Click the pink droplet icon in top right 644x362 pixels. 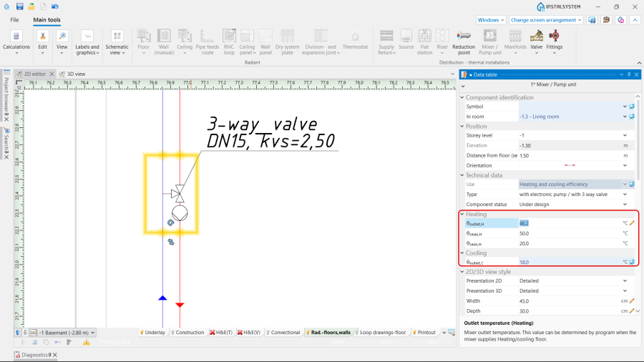coord(620,20)
